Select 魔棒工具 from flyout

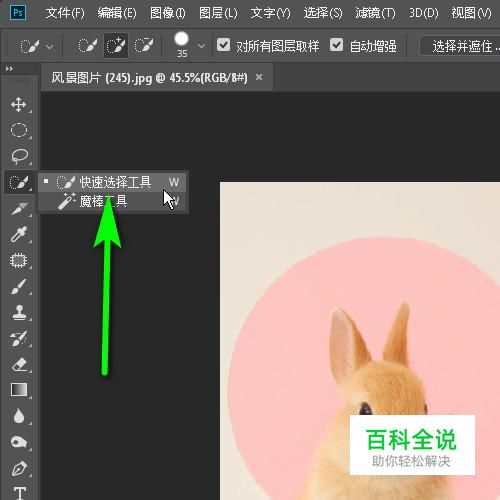coord(113,201)
